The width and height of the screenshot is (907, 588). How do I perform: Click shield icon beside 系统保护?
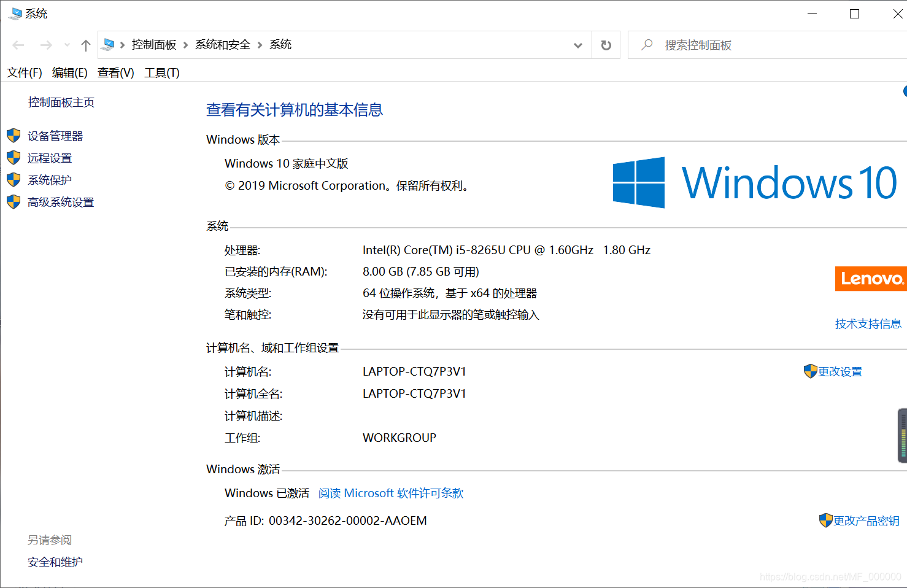tap(14, 180)
